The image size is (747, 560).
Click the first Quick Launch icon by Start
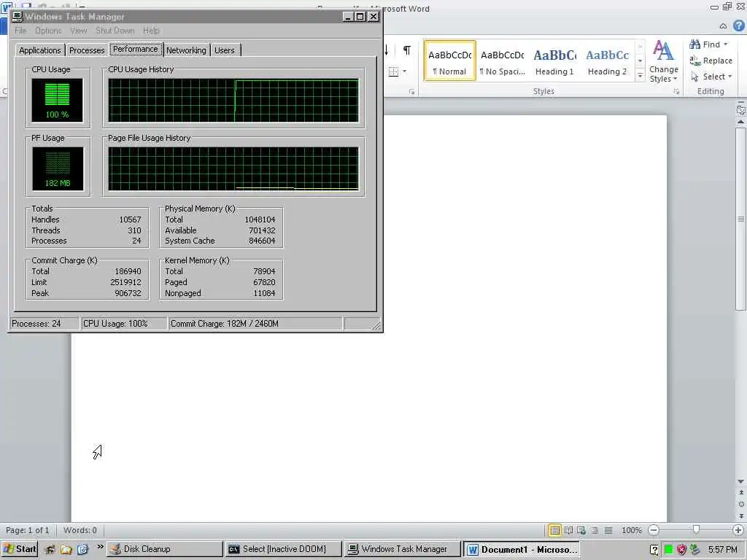50,549
